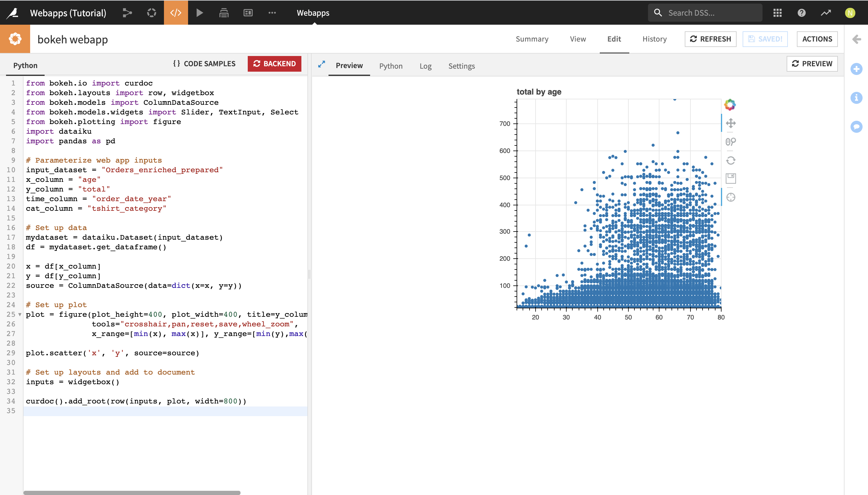This screenshot has width=868, height=495.
Task: Open the Flow icon in top bar
Action: [x=127, y=13]
